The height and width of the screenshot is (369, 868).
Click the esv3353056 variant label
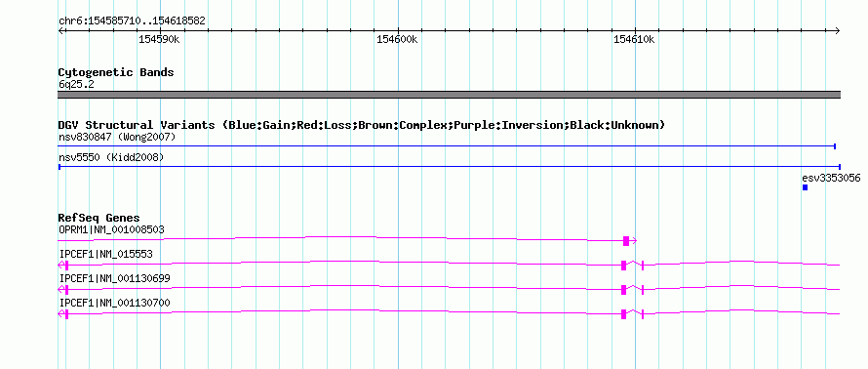point(831,178)
